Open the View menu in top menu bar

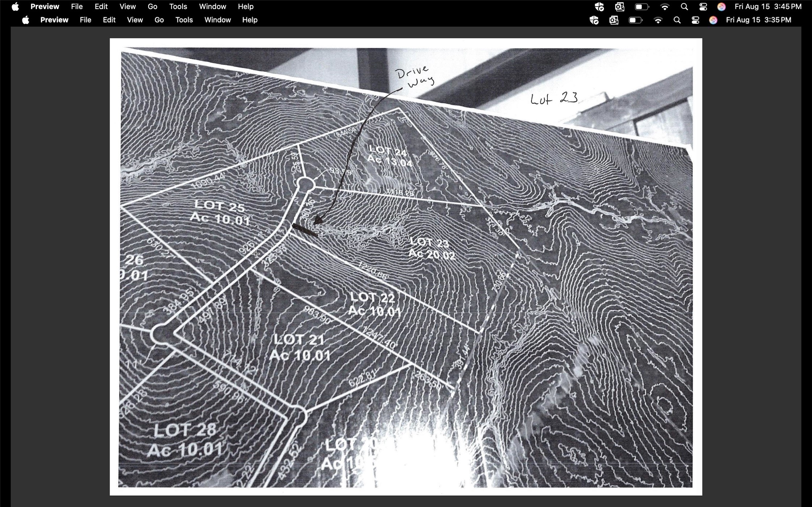click(127, 7)
